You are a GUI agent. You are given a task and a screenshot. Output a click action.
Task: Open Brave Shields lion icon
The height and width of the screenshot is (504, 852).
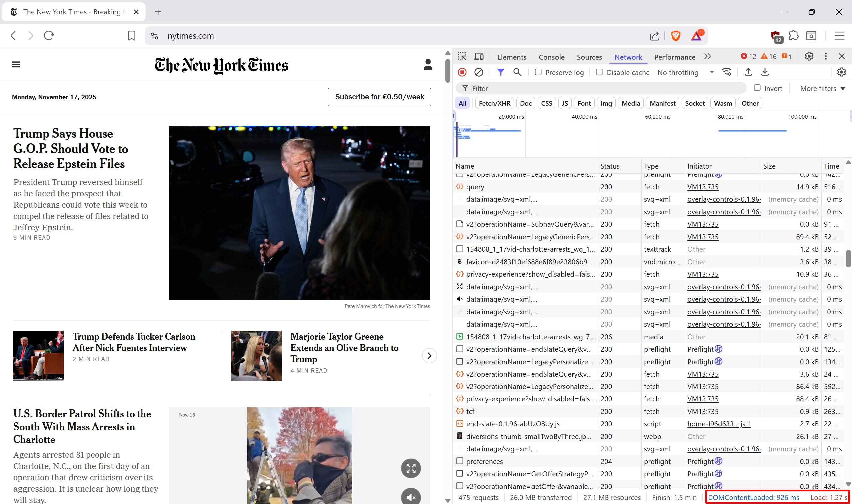pos(676,36)
